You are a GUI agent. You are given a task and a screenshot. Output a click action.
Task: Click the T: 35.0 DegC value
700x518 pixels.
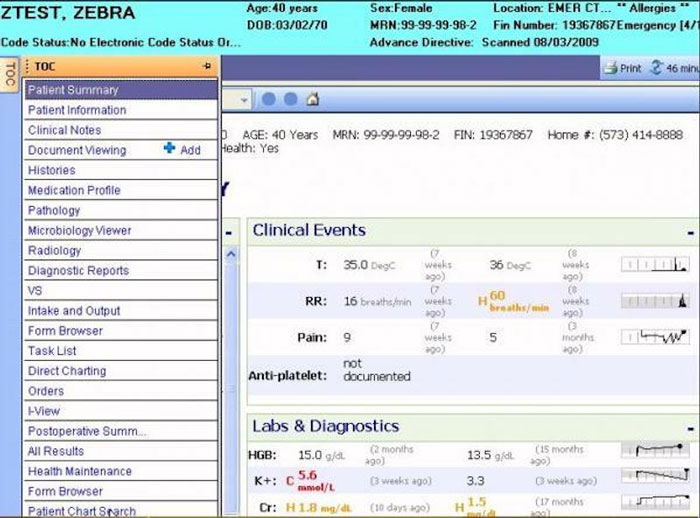point(369,265)
